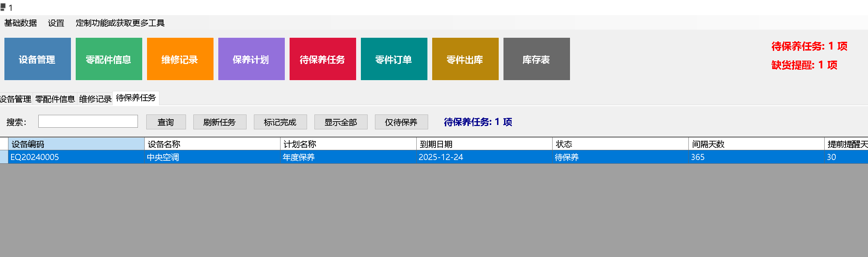
Task: Open the 设置 menu
Action: coord(56,23)
